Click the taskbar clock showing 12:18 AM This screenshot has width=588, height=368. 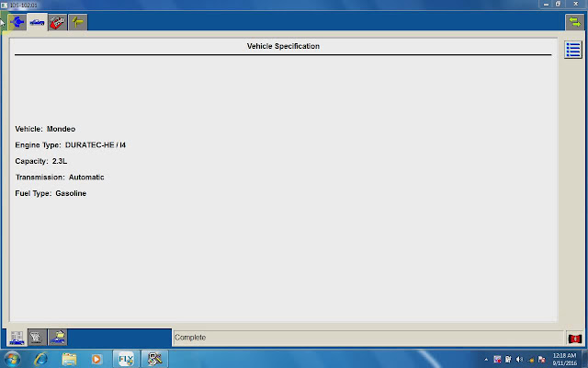[564, 360]
